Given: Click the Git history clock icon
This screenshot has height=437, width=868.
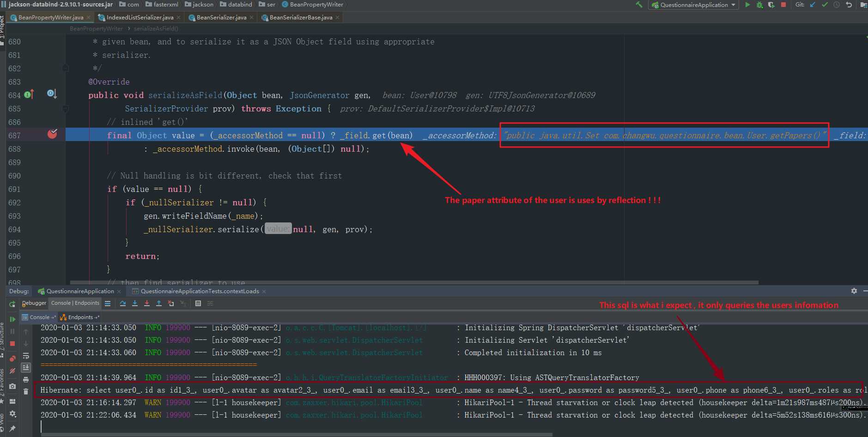Looking at the screenshot, I should pyautogui.click(x=837, y=5).
